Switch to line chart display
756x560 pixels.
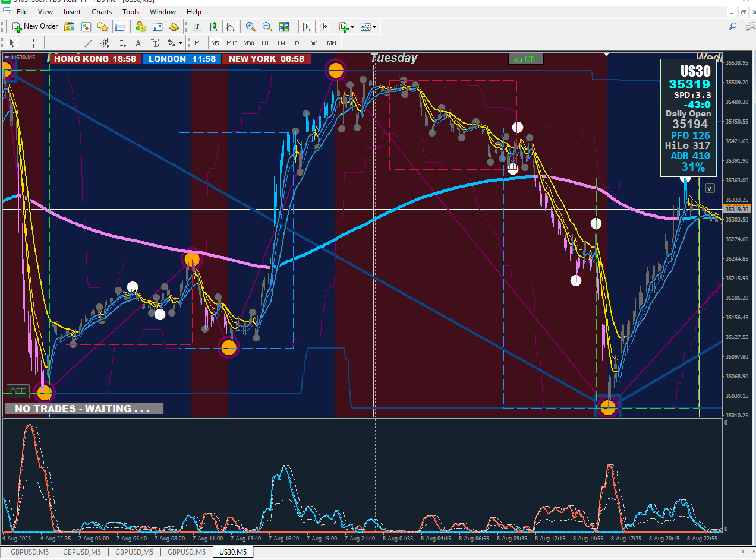pyautogui.click(x=230, y=27)
